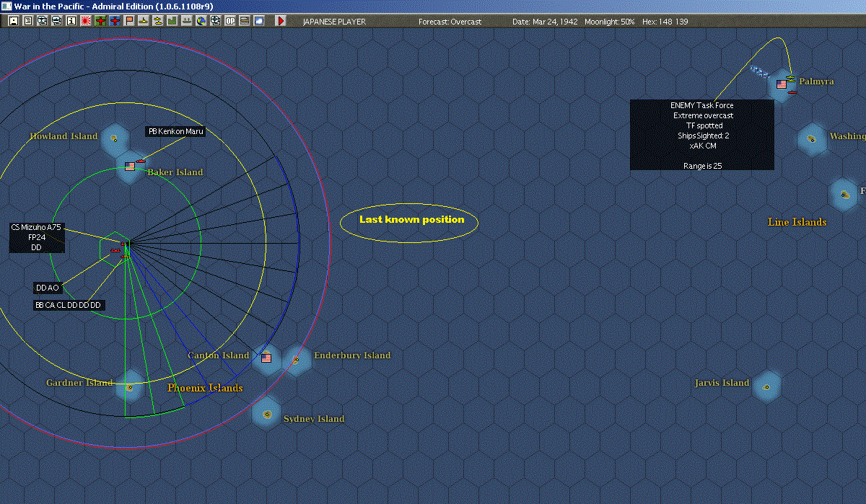
Task: Click the Enderbury Island name label
Action: pyautogui.click(x=352, y=355)
